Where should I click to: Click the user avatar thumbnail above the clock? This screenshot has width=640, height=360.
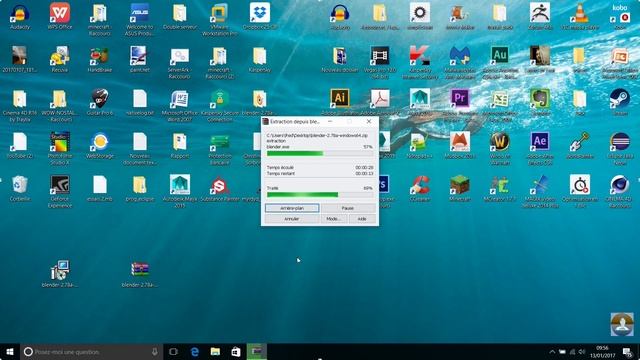tap(622, 324)
